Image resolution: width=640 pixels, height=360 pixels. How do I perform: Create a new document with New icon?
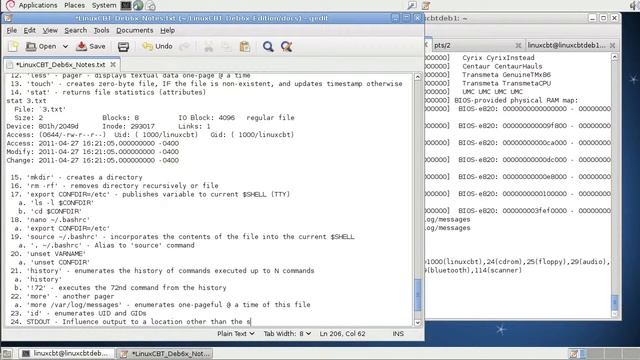tap(13, 47)
